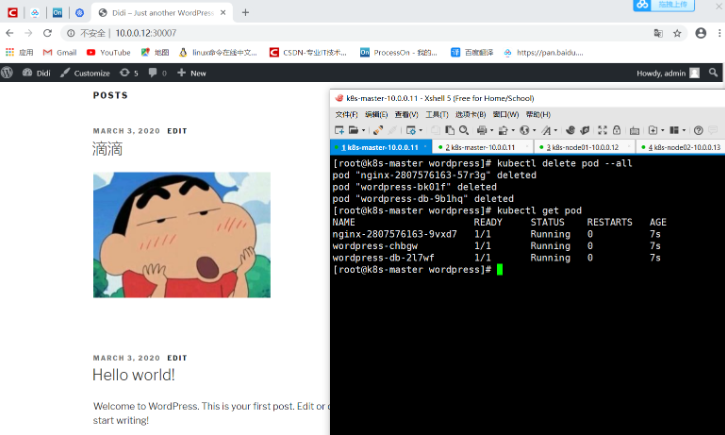Click the session properties gear icon in Xshell
Screen dimensions: 725x435
coord(411,130)
